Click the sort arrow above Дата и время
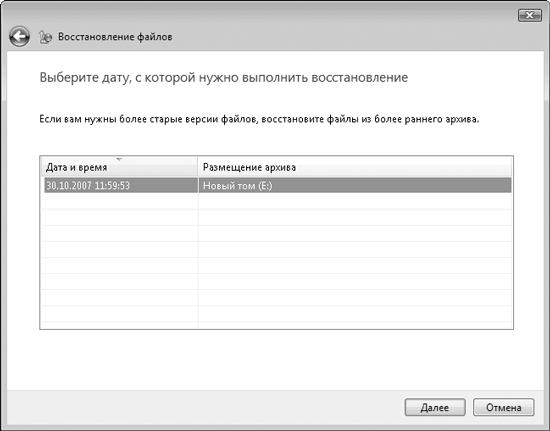The width and height of the screenshot is (550, 431). pyautogui.click(x=119, y=160)
